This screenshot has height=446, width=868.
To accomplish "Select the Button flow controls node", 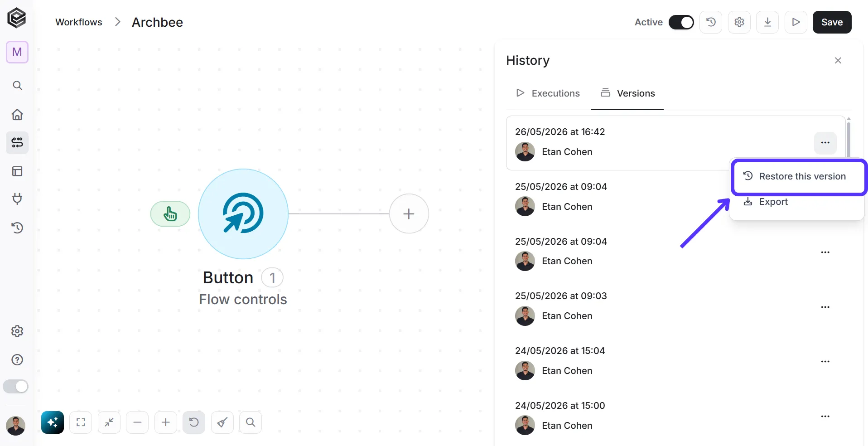I will tap(243, 214).
